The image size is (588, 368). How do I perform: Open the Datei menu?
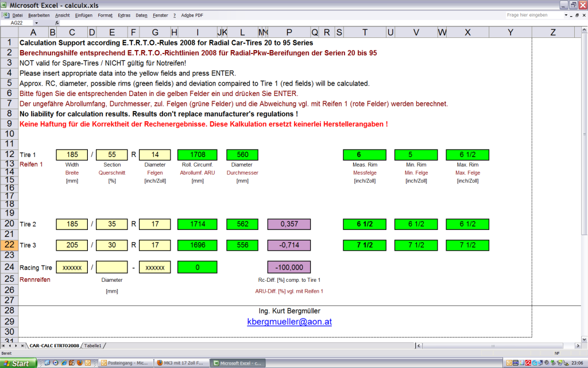17,15
